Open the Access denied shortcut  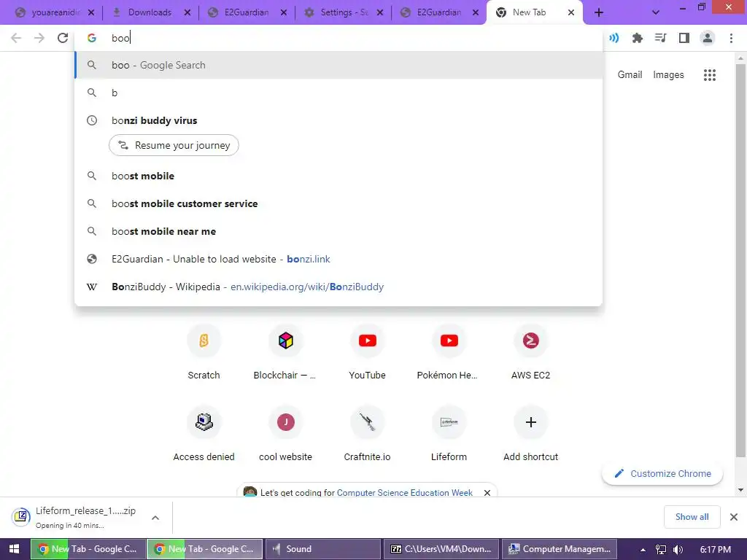(204, 434)
